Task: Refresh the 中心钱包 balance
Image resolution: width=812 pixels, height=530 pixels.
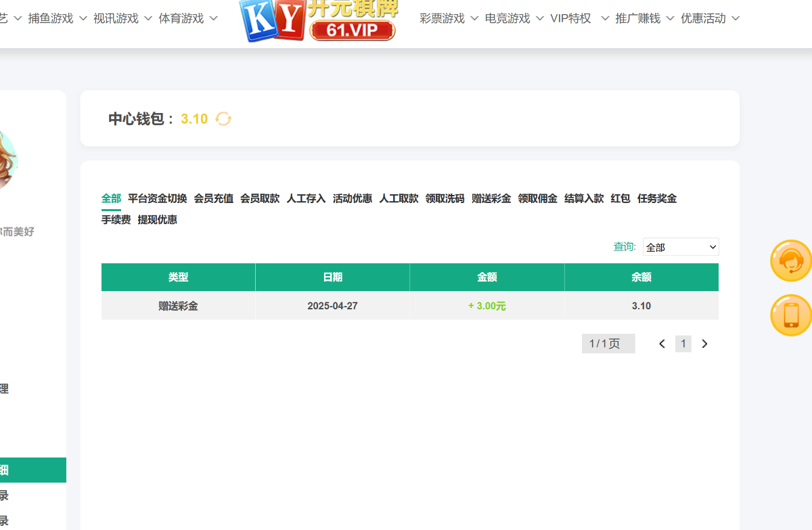Action: pos(223,119)
